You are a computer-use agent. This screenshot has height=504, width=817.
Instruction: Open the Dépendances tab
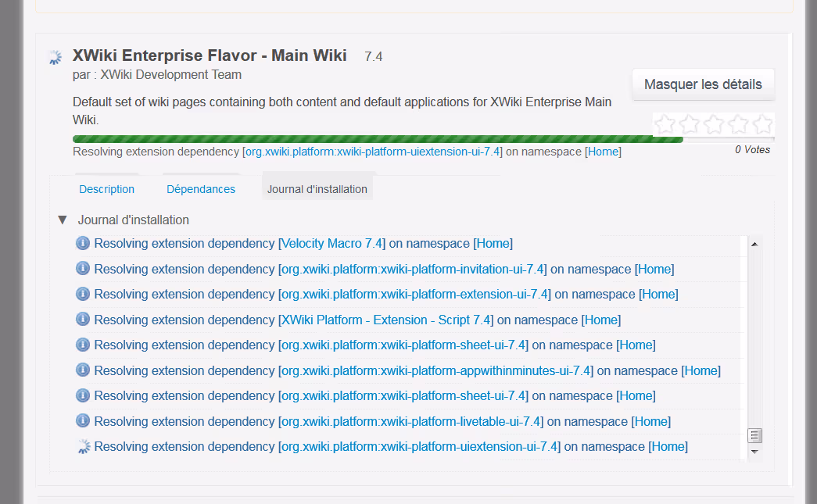(x=201, y=189)
